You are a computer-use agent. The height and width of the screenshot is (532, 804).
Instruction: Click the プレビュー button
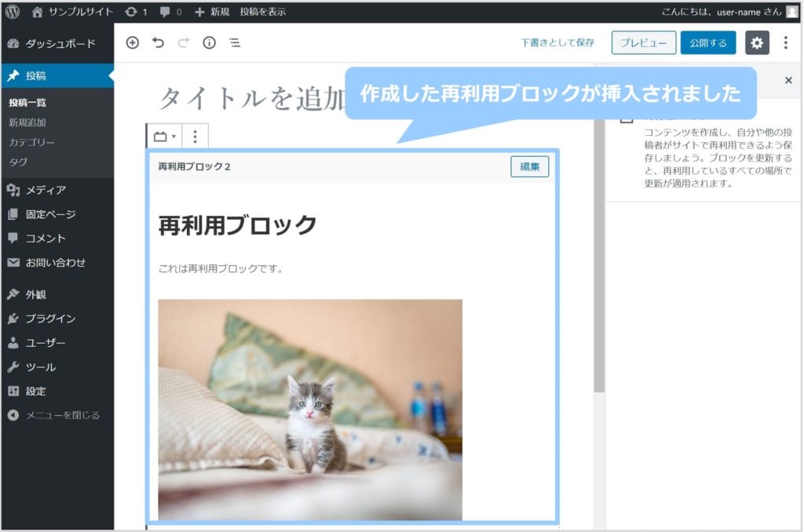click(643, 43)
